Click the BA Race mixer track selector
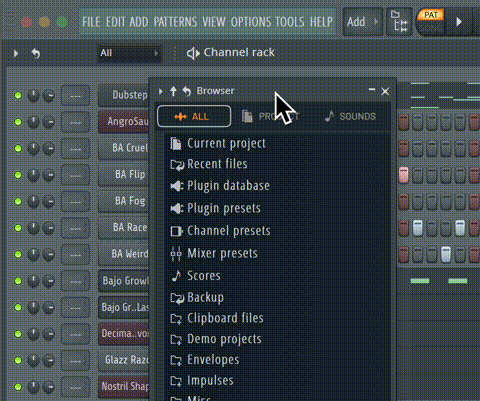The width and height of the screenshot is (480, 401). [75, 228]
